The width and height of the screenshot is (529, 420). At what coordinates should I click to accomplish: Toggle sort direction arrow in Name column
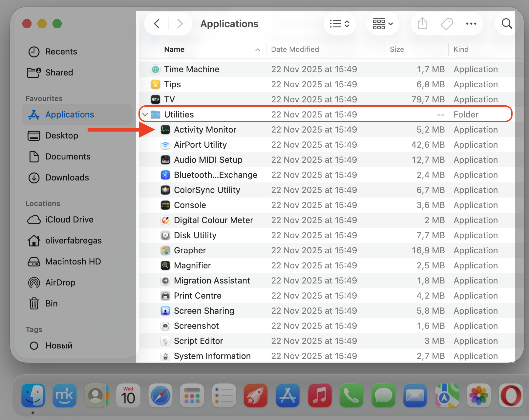(x=258, y=50)
